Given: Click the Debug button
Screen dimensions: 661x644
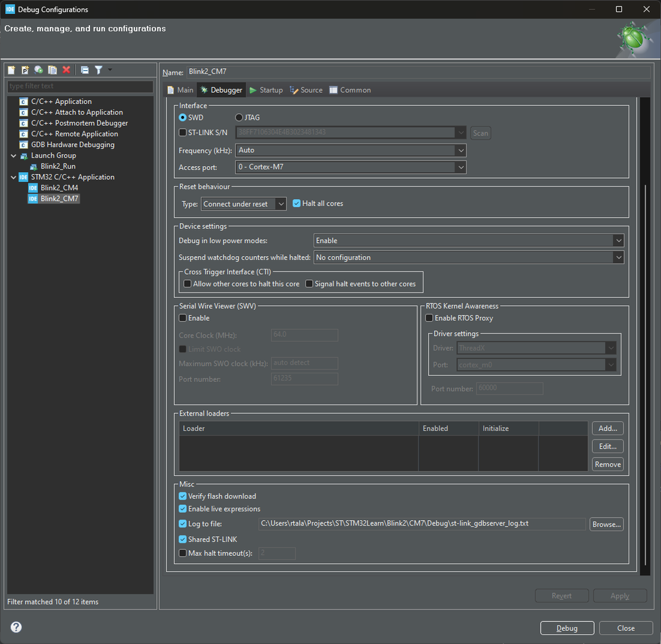Looking at the screenshot, I should [x=566, y=628].
